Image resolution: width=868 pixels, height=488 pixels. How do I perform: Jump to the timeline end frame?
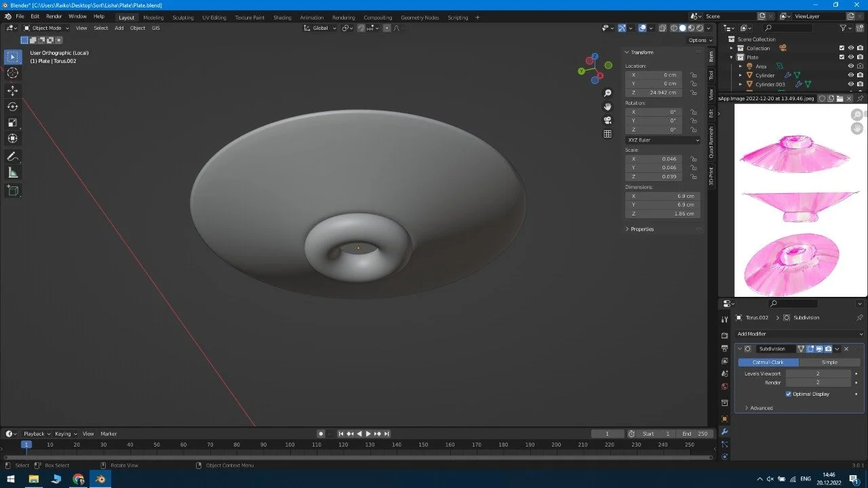387,434
